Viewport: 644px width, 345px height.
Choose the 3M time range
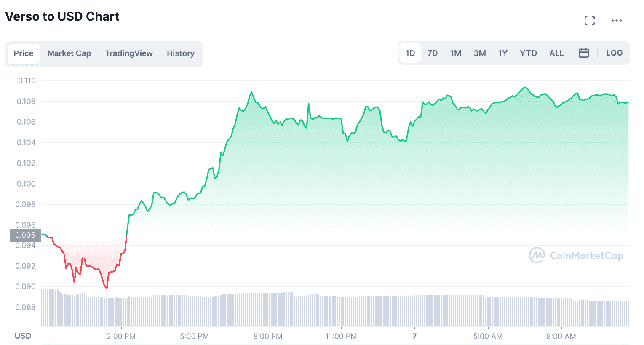480,53
